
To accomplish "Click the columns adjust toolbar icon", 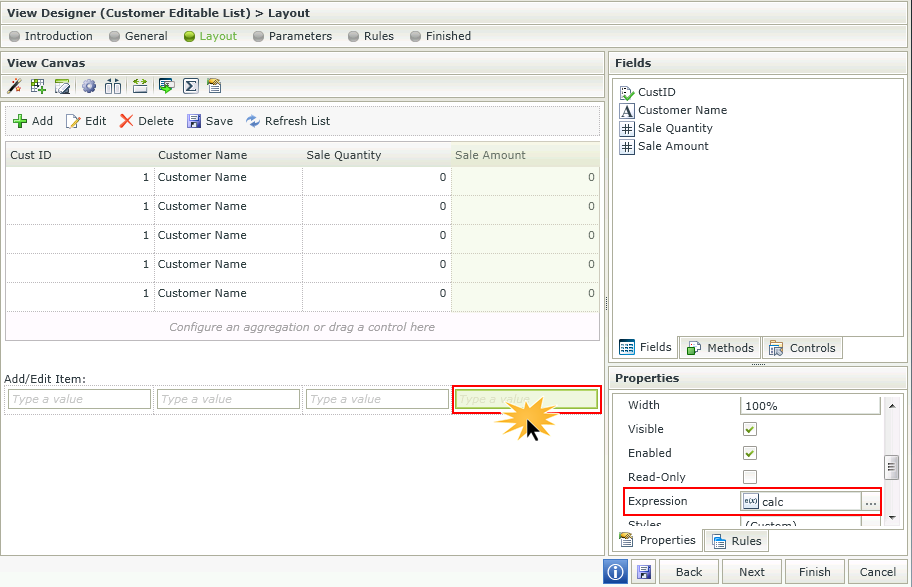I will pos(113,86).
